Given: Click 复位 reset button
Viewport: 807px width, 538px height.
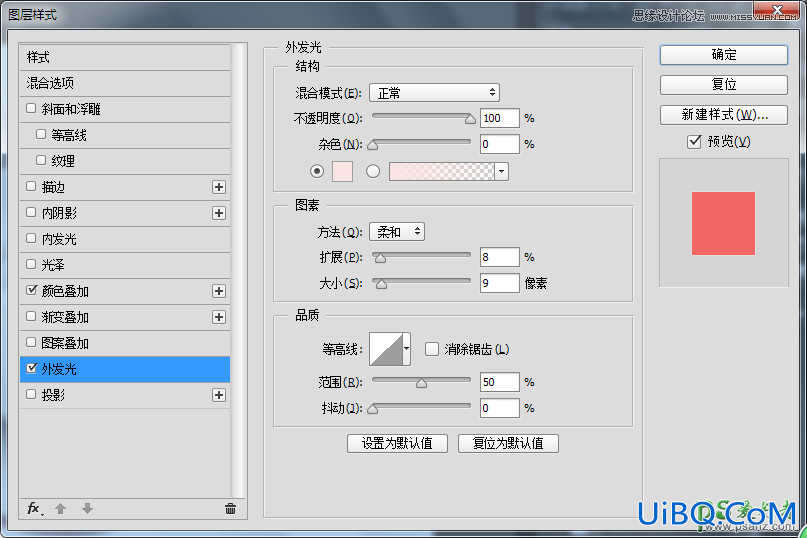Looking at the screenshot, I should 724,84.
